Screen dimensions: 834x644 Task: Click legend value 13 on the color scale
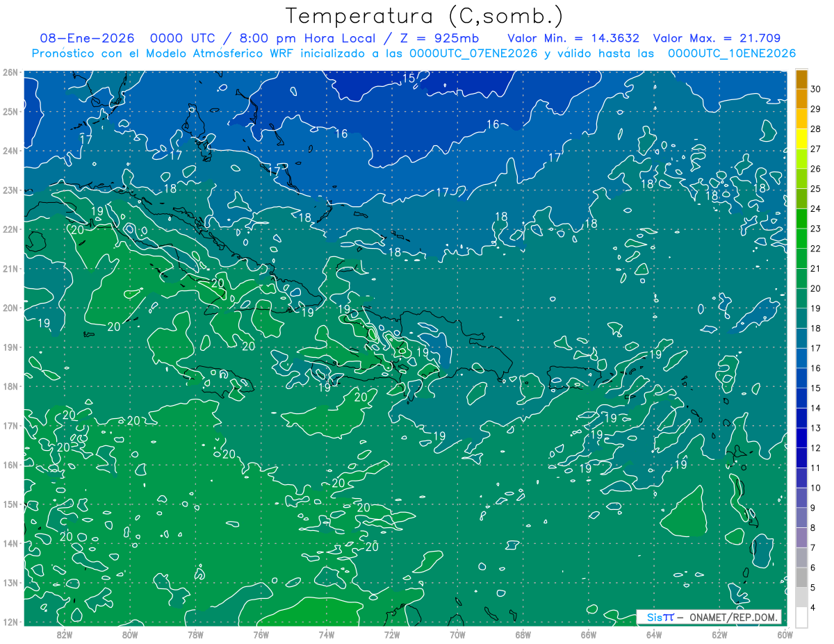(x=816, y=428)
